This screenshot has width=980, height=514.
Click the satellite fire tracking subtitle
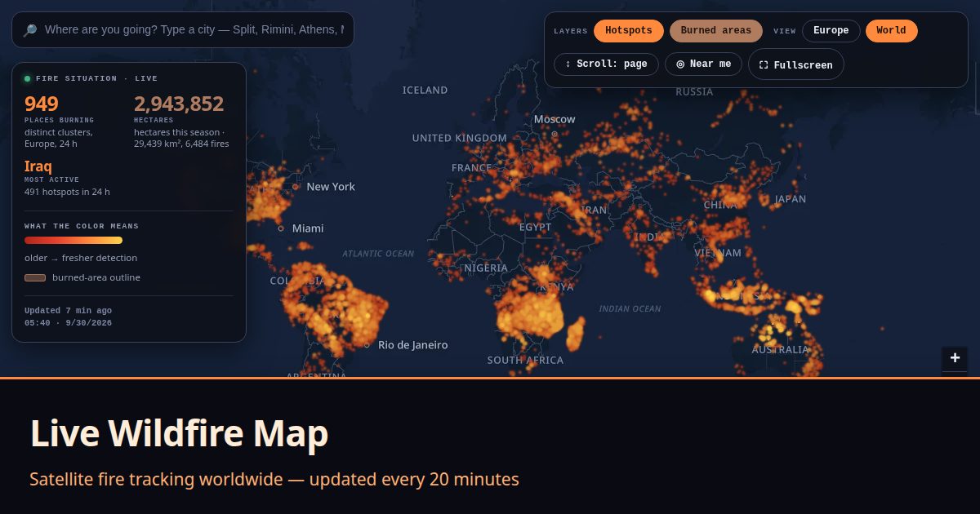[274, 479]
